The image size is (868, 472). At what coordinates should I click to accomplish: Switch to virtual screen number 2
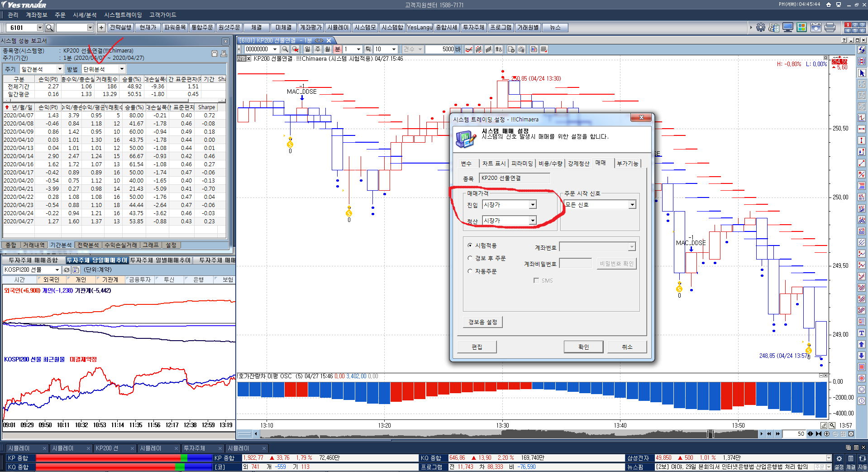click(855, 25)
